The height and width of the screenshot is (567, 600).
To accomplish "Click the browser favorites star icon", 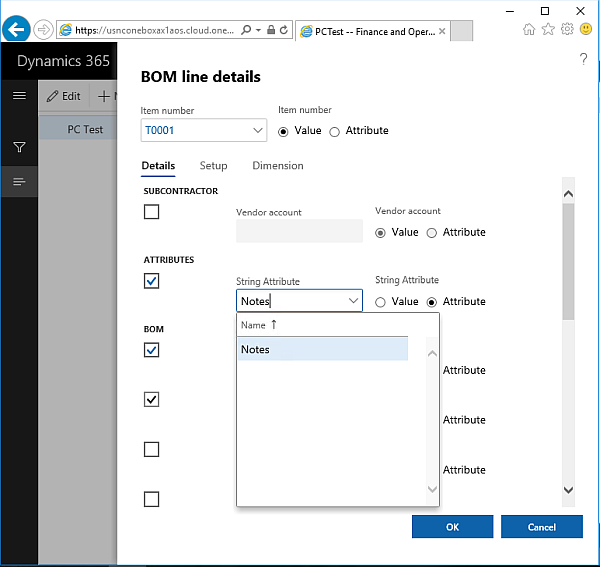I will [x=548, y=29].
